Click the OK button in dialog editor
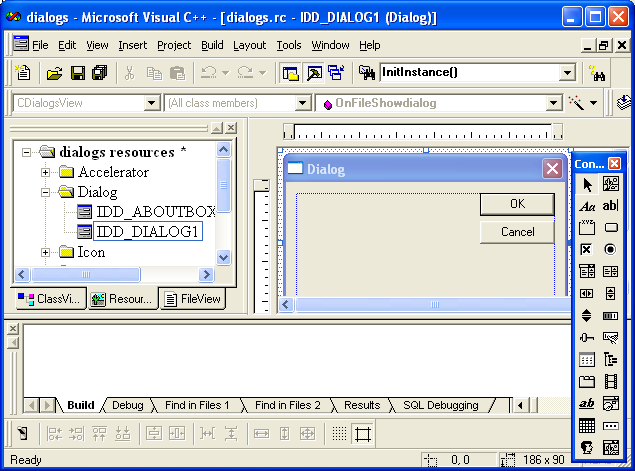Image resolution: width=635 pixels, height=471 pixels. coord(517,204)
